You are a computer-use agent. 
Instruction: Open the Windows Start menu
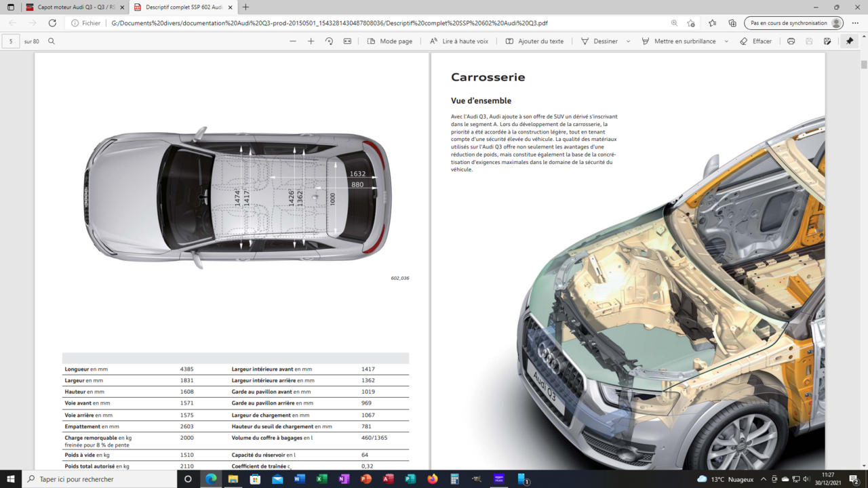point(11,479)
